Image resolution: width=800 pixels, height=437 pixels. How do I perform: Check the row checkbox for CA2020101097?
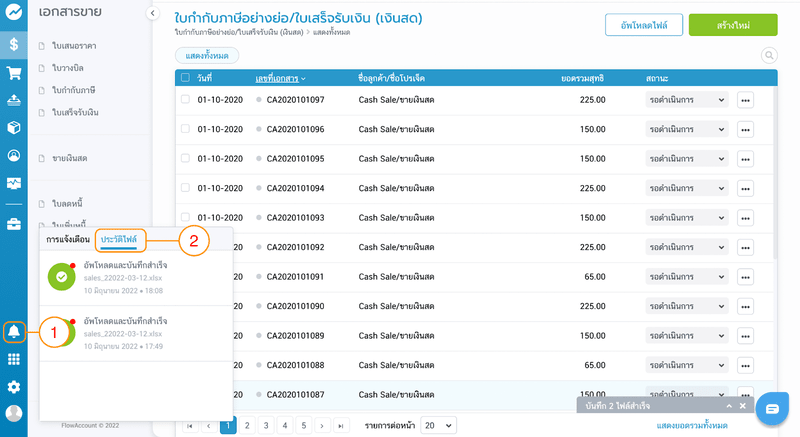[185, 99]
